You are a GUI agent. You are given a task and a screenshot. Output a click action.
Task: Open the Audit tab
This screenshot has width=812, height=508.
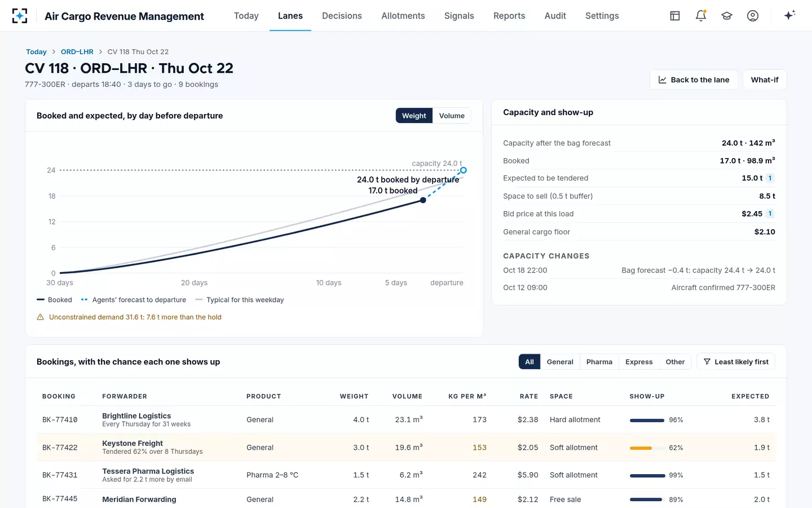[x=555, y=16]
